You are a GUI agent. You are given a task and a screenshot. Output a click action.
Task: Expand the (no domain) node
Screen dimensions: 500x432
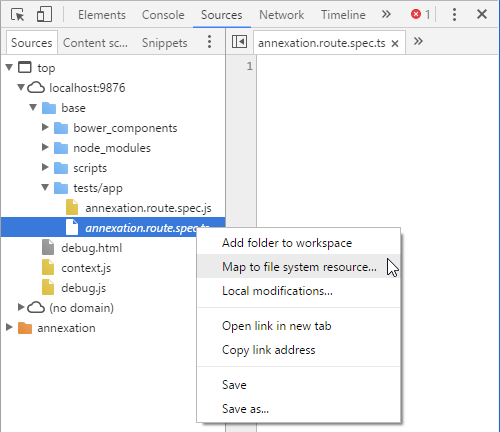pos(21,307)
